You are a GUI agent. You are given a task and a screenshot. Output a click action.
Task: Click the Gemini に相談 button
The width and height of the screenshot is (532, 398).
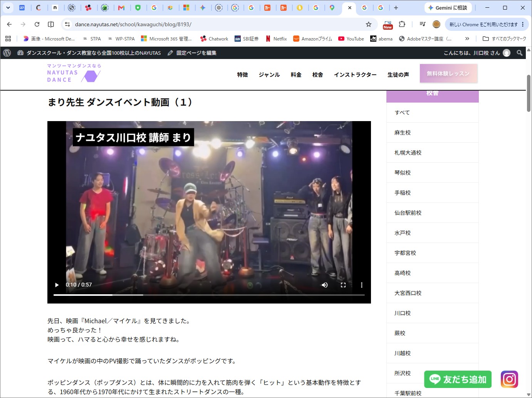(448, 8)
